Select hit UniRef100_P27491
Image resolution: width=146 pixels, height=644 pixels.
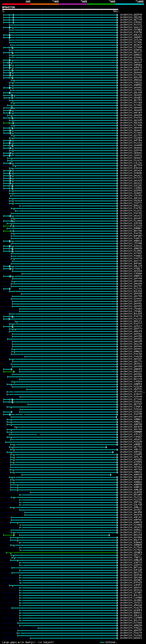[131, 75]
